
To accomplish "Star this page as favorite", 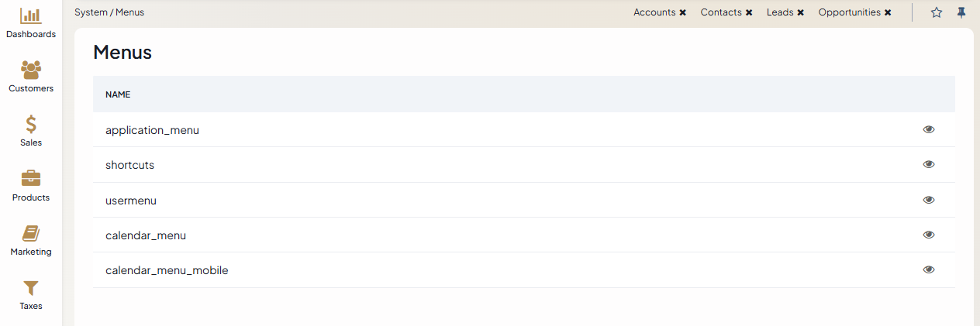I will point(937,12).
